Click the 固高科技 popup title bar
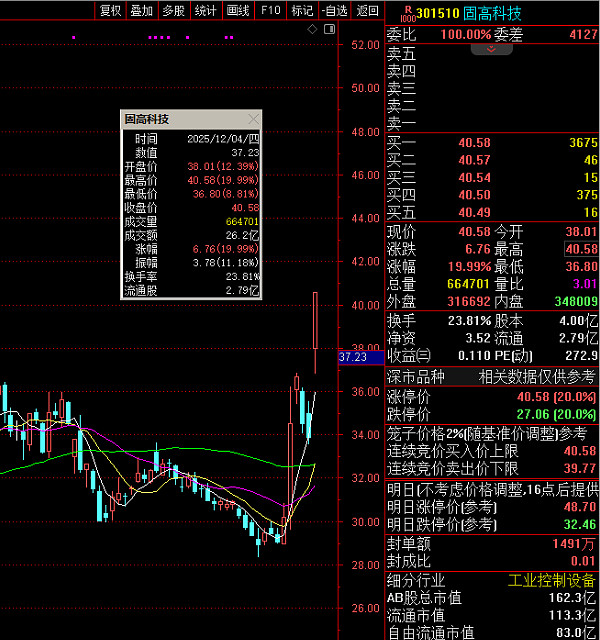 [180, 119]
